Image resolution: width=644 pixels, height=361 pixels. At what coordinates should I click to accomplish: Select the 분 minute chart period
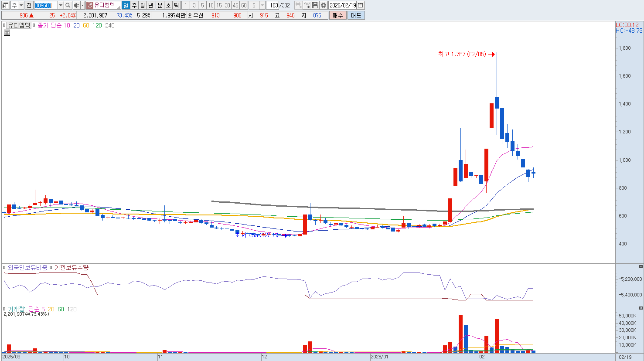(x=160, y=5)
